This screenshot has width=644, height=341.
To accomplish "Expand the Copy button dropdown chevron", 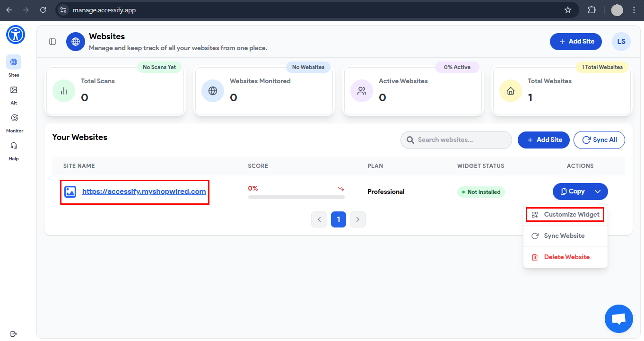I will pyautogui.click(x=598, y=192).
